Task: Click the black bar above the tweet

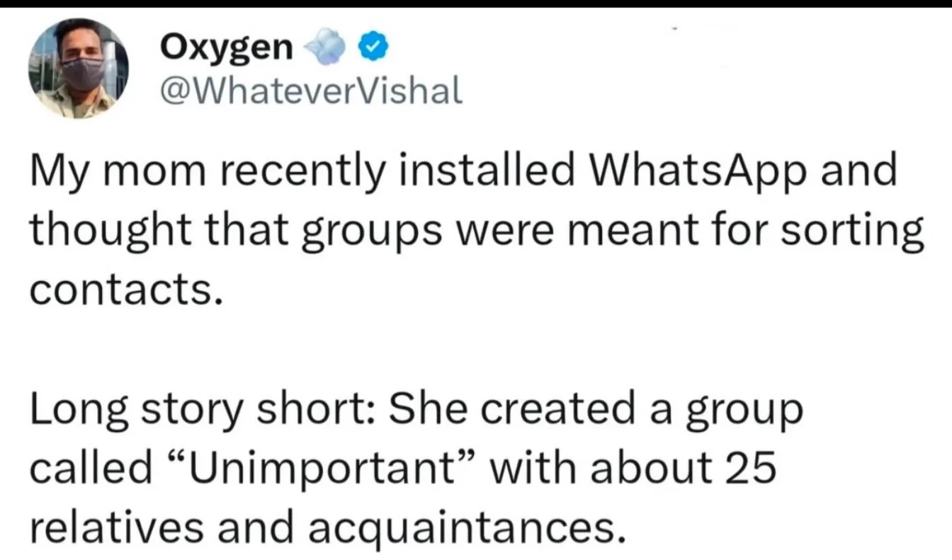Action: click(x=476, y=4)
